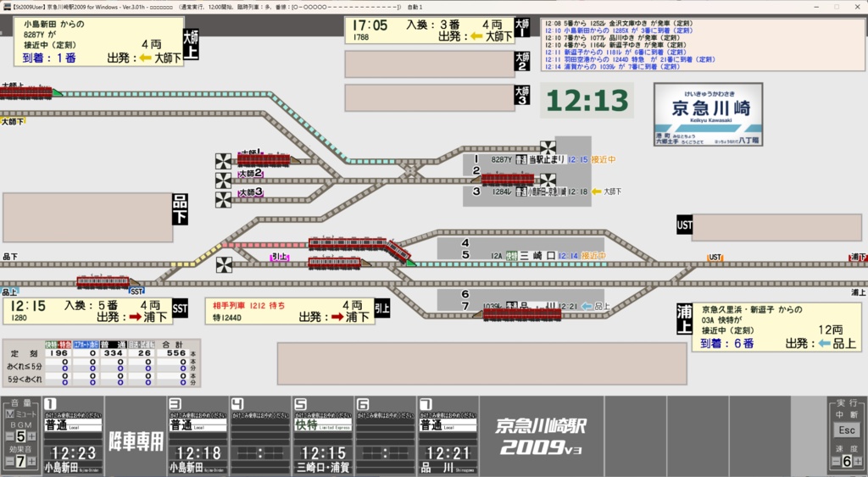This screenshot has height=477, width=868.
Task: Open the 12:15 入換 5番 panel
Action: coord(88,311)
